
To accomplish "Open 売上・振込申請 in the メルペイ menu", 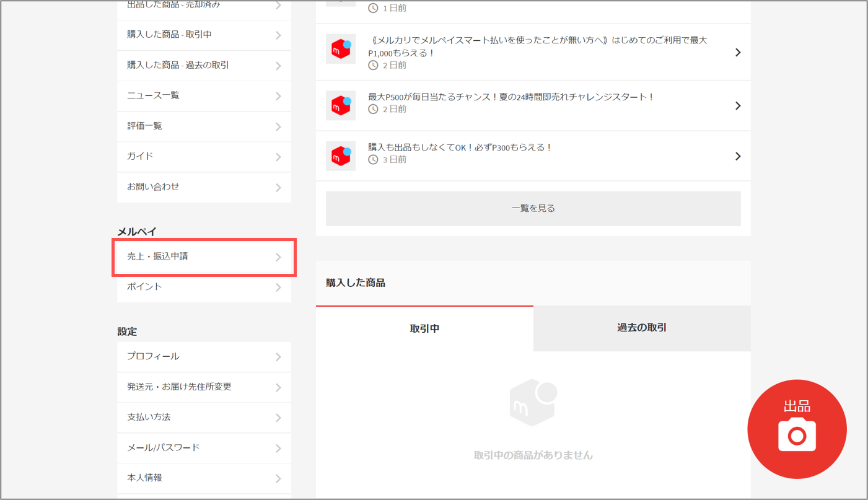I will point(204,257).
